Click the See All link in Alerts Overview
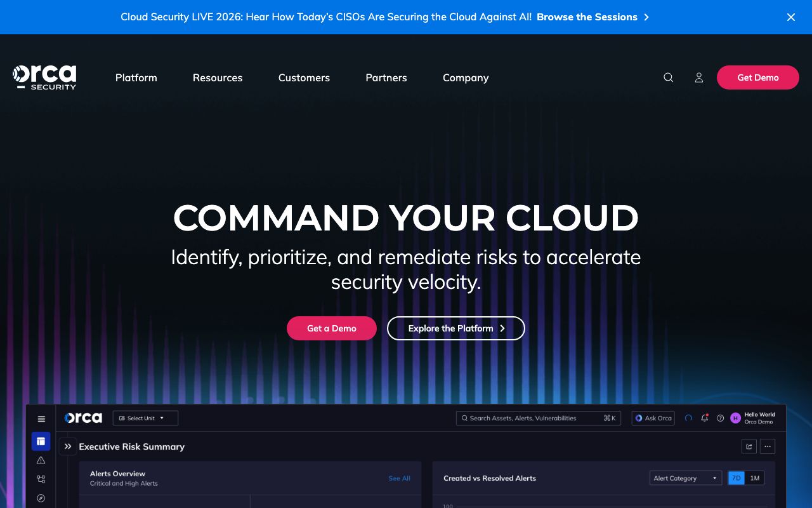 pos(399,478)
